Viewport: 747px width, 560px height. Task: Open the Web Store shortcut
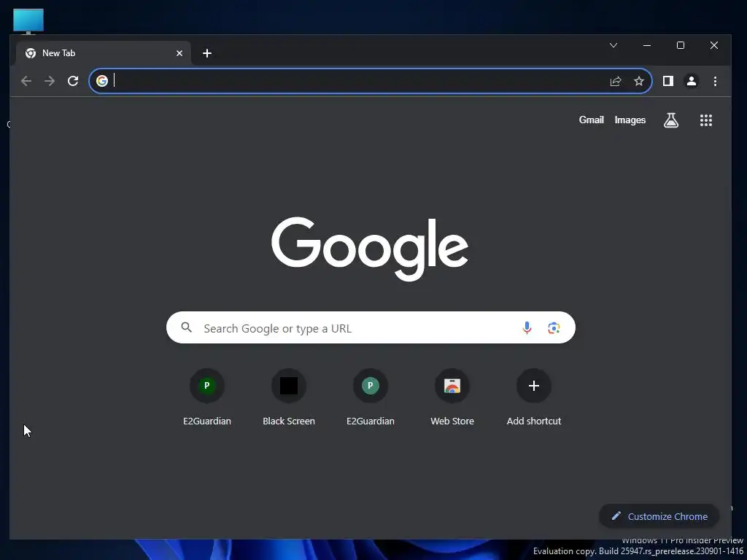452,398
